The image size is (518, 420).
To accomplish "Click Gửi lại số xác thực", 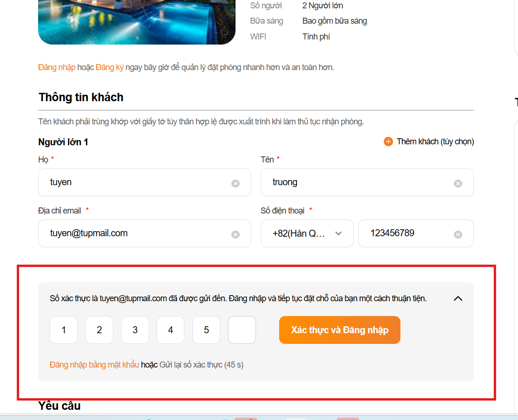I will 190,365.
